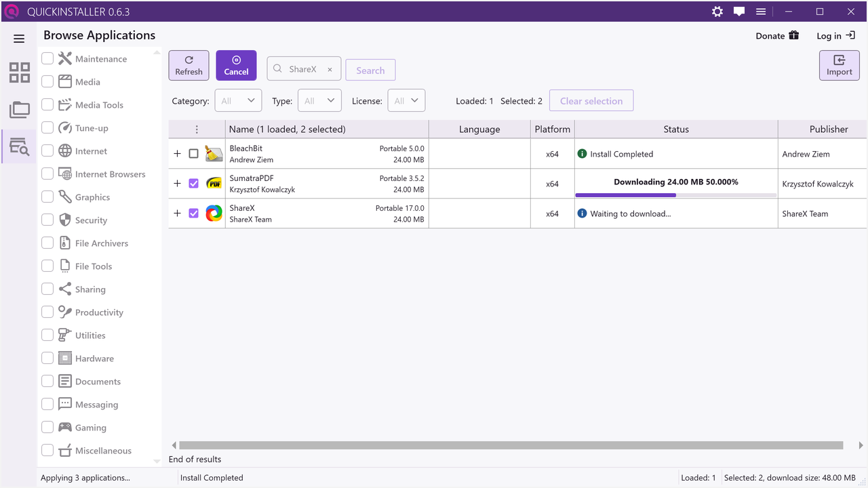Screen dimensions: 868x488
Task: Click the Refresh button
Action: pyautogui.click(x=189, y=65)
